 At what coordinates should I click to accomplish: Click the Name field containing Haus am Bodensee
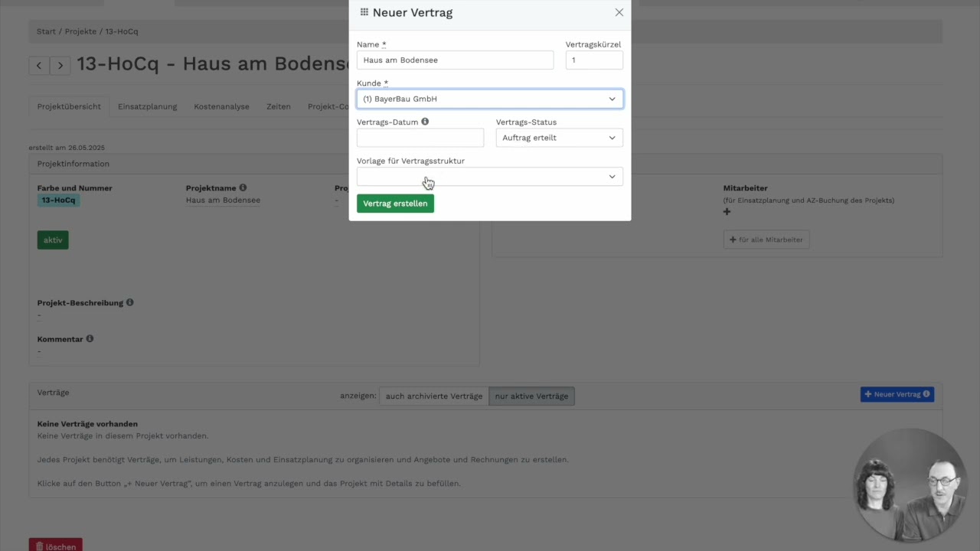tap(455, 60)
